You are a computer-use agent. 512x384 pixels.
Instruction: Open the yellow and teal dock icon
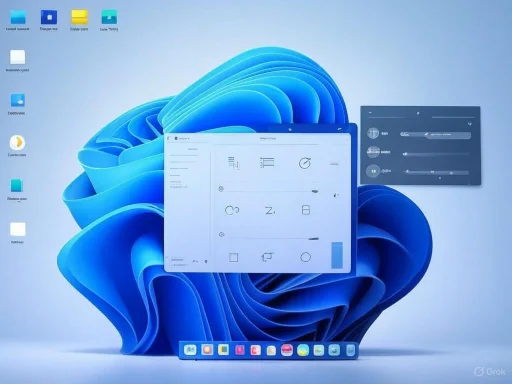pyautogui.click(x=223, y=350)
